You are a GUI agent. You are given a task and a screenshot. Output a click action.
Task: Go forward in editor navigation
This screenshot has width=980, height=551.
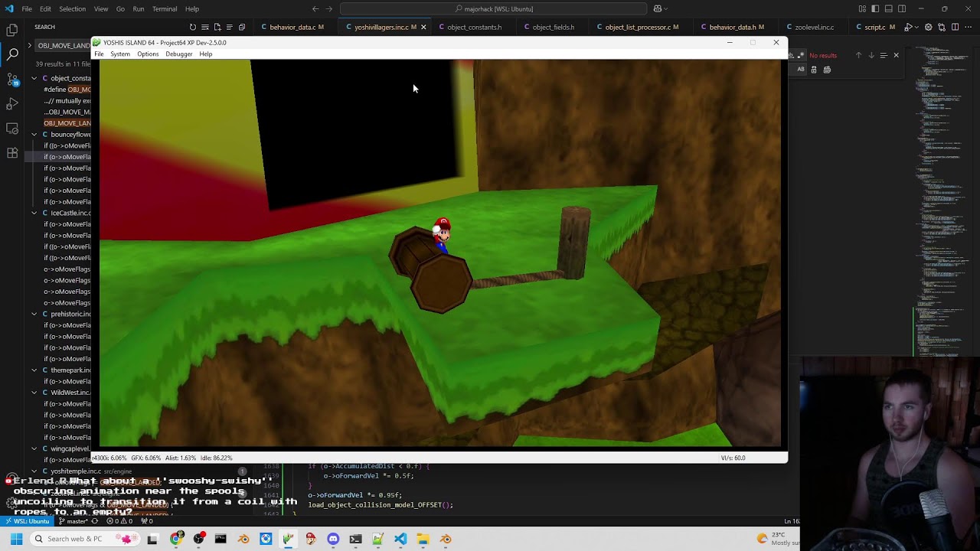(329, 8)
